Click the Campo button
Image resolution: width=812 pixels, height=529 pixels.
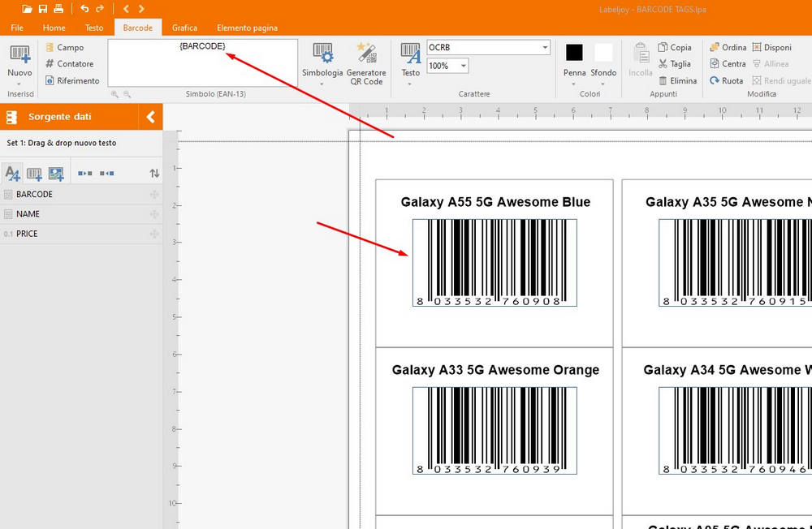click(64, 48)
